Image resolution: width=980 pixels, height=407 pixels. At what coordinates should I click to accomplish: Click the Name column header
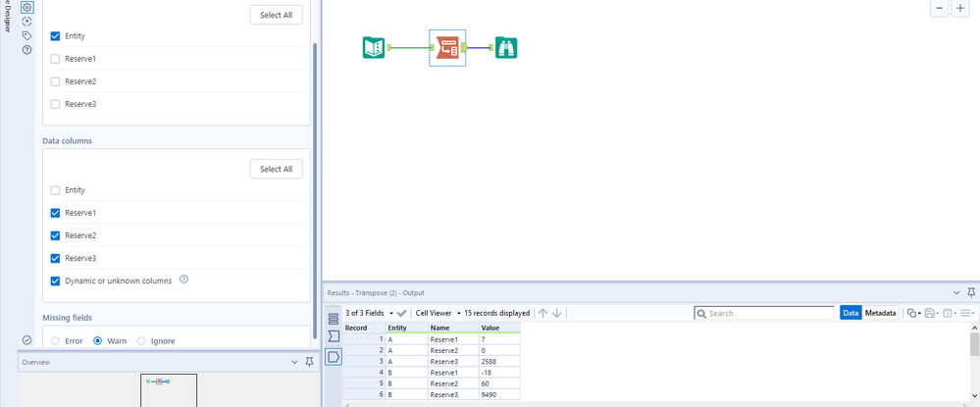pyautogui.click(x=454, y=328)
